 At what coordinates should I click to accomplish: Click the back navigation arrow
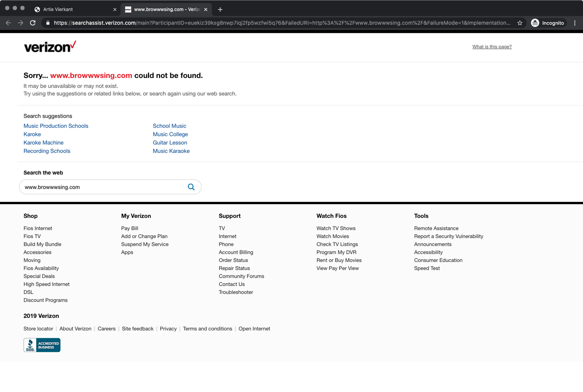coord(8,23)
